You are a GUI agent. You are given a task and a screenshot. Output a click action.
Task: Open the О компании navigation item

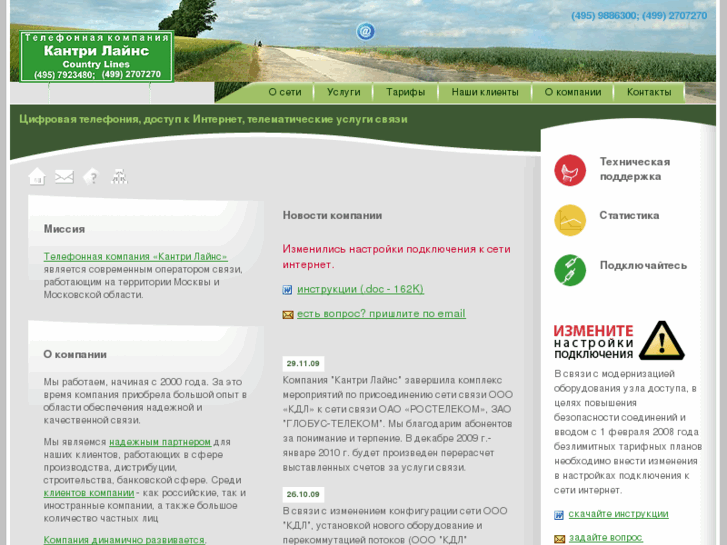(x=573, y=92)
